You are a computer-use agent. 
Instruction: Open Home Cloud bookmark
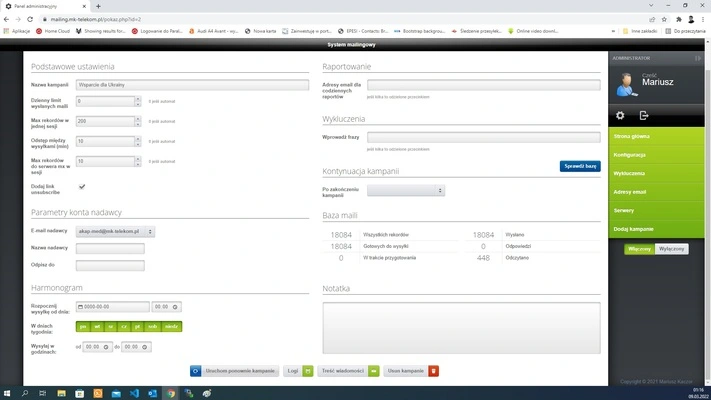pyautogui.click(x=53, y=31)
